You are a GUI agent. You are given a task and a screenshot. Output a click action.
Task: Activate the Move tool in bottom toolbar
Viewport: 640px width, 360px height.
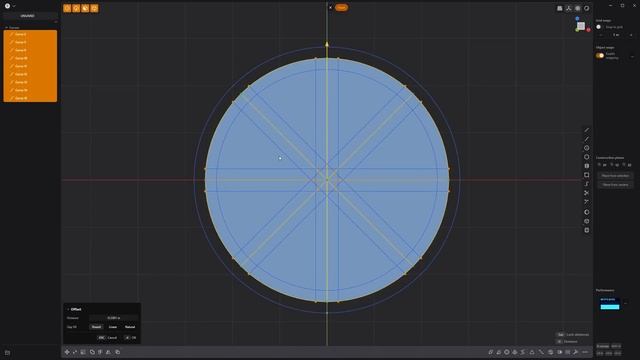67,352
